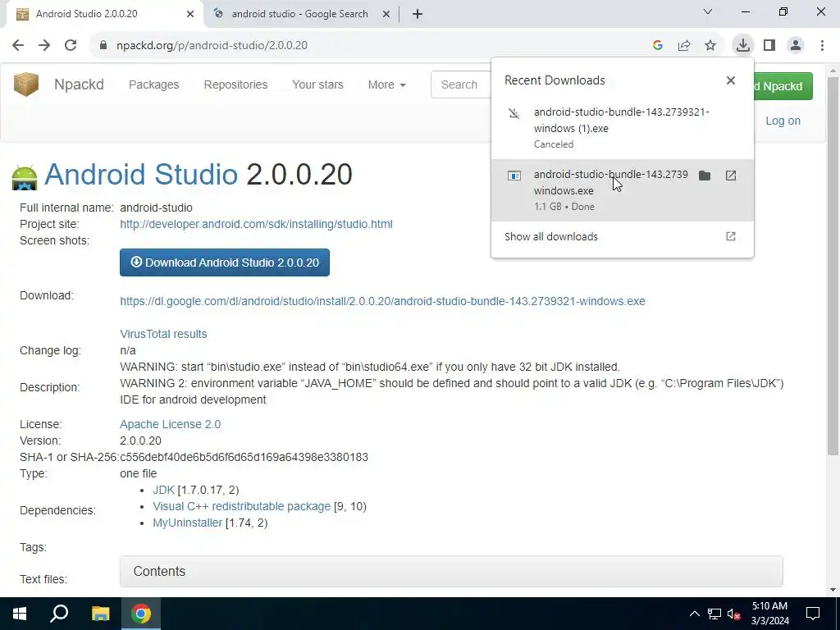
Task: Click the share page icon
Action: point(684,45)
